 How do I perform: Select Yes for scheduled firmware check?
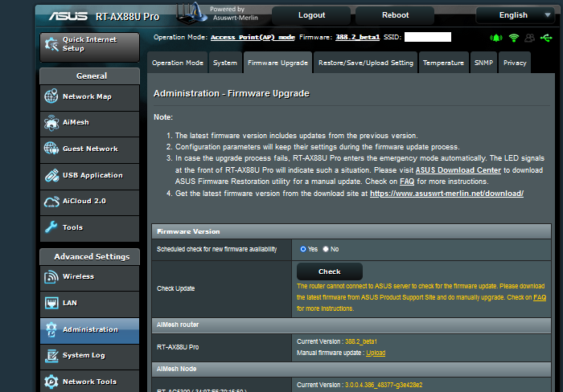pyautogui.click(x=303, y=249)
